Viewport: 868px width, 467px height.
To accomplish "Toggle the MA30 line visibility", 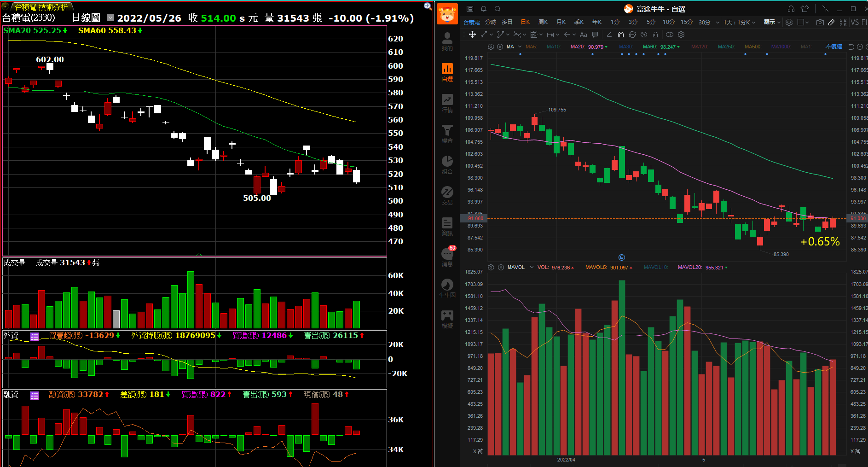I will (626, 47).
